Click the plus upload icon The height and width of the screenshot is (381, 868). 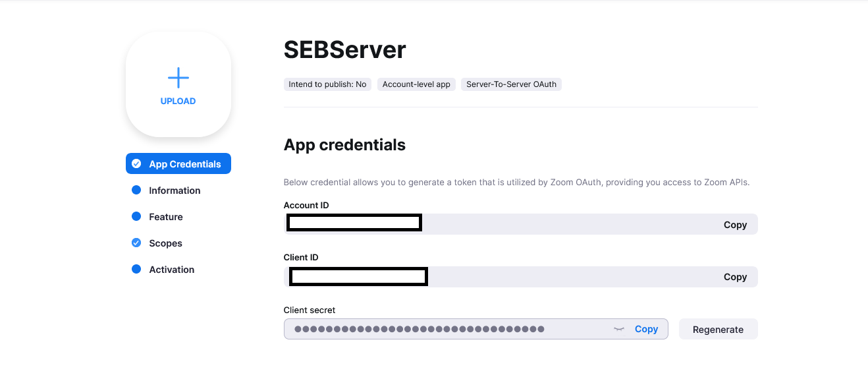pos(178,78)
